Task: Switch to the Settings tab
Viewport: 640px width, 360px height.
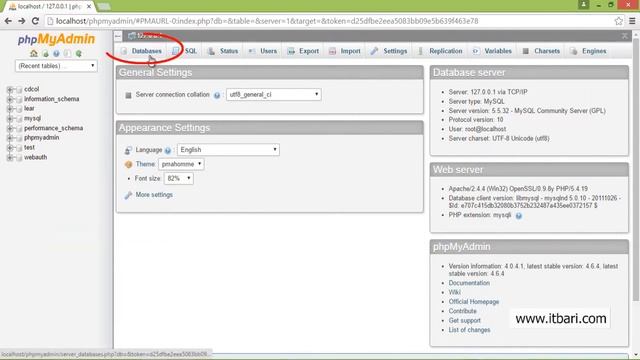Action: pyautogui.click(x=389, y=51)
